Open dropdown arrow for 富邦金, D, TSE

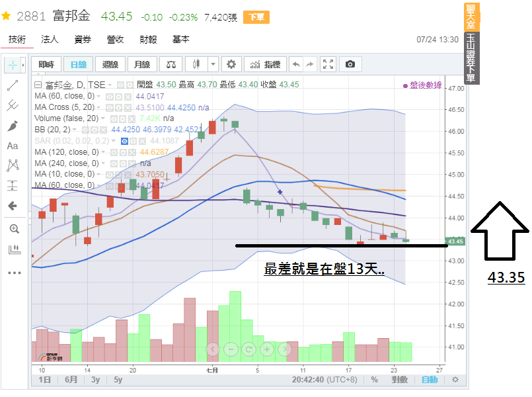pos(110,85)
